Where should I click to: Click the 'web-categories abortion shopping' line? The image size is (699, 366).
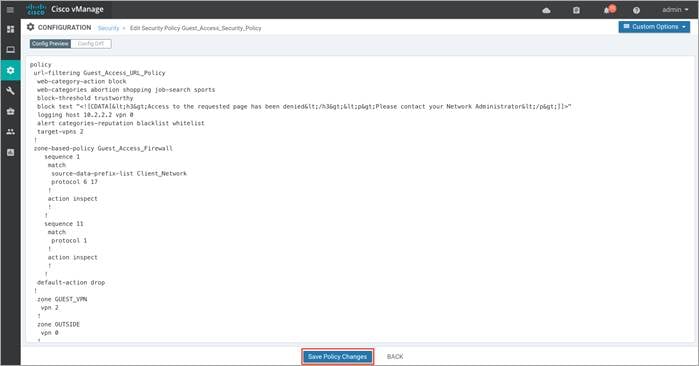[x=126, y=90]
